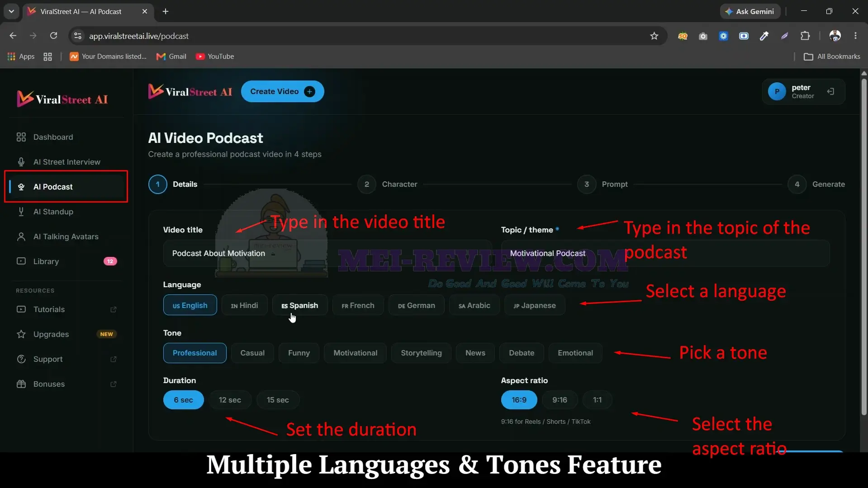Select the 9:16 aspect ratio
868x488 pixels.
[560, 400]
